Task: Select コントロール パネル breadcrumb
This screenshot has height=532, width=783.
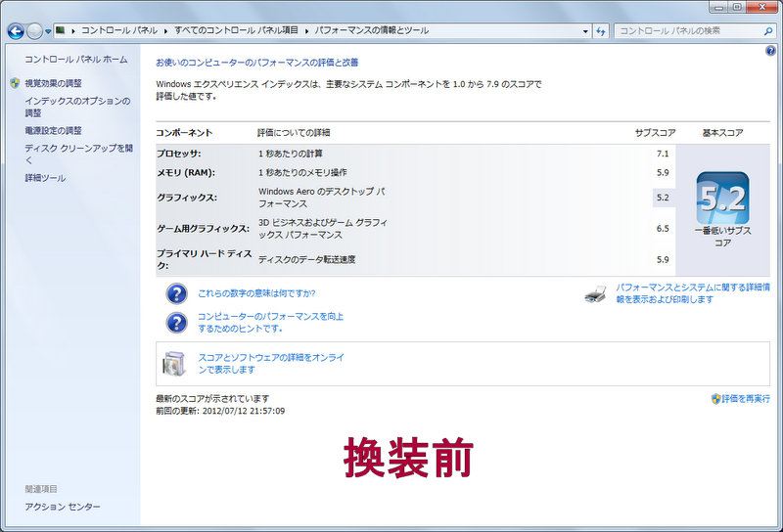Action: pos(119,30)
